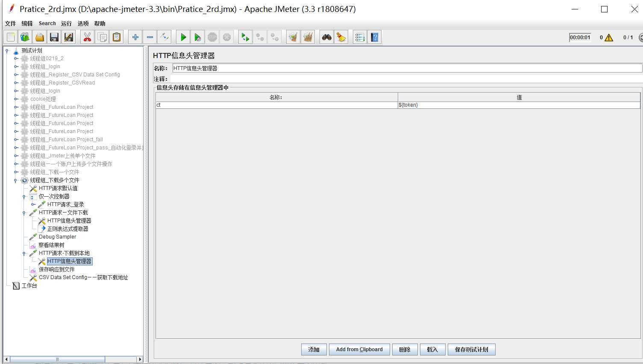Cut selection with the scissors icon
Screen dimensions: 643x364
88,38
